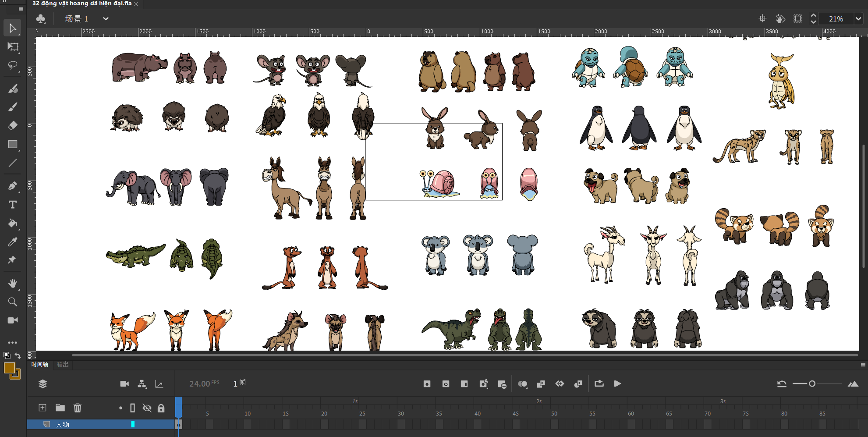Lock all layers padlock icon
Image resolution: width=868 pixels, height=437 pixels.
161,408
